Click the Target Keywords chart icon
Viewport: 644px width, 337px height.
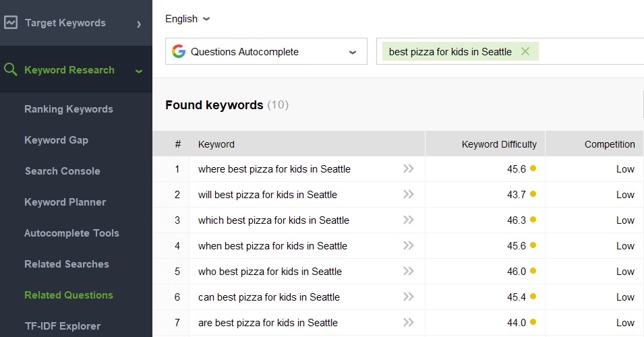click(11, 22)
